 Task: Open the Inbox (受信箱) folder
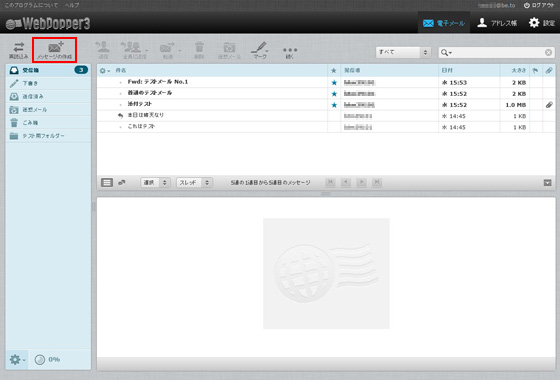pos(48,70)
